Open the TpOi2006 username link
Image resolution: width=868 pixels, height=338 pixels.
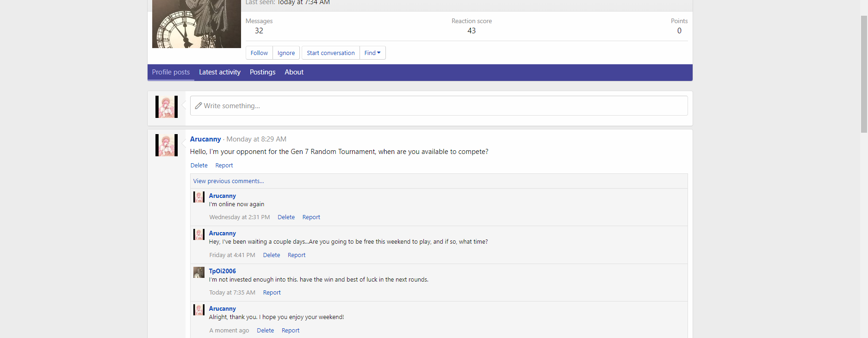pyautogui.click(x=222, y=271)
